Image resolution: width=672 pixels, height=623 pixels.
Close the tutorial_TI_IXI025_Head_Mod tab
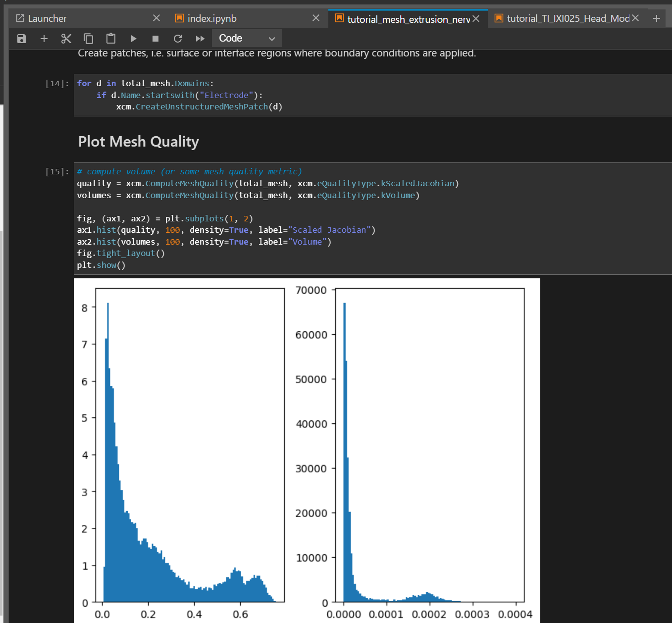tap(635, 18)
